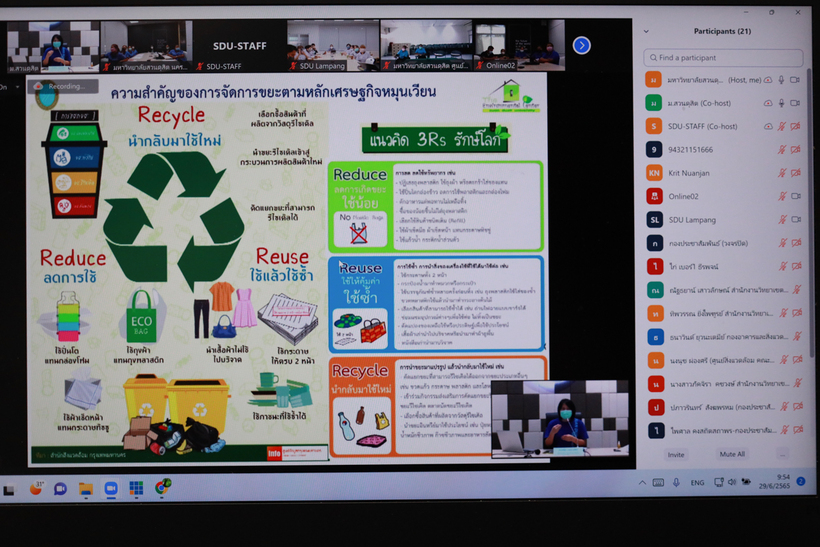The height and width of the screenshot is (547, 820).
Task: Click the speaker video in bottom-right of slide
Action: click(560, 418)
